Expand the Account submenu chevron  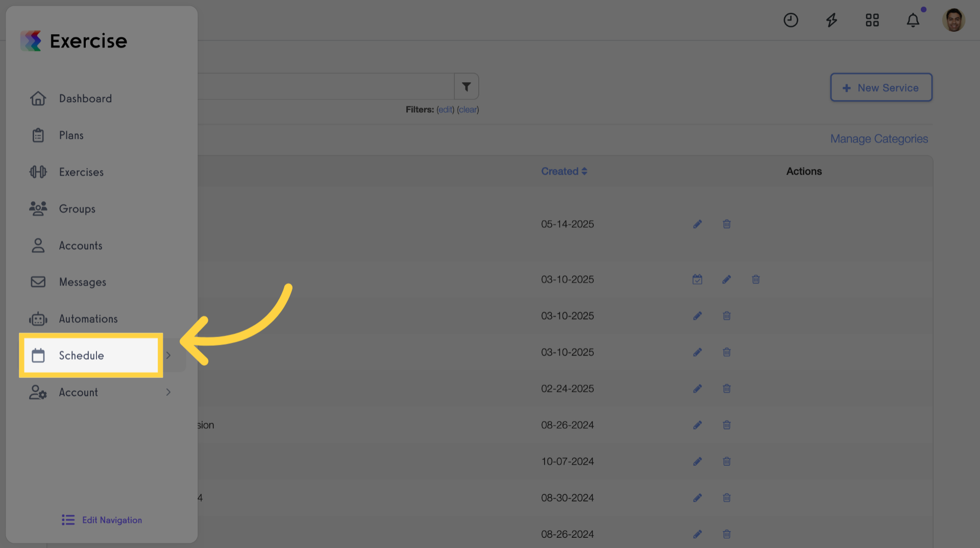pos(168,392)
